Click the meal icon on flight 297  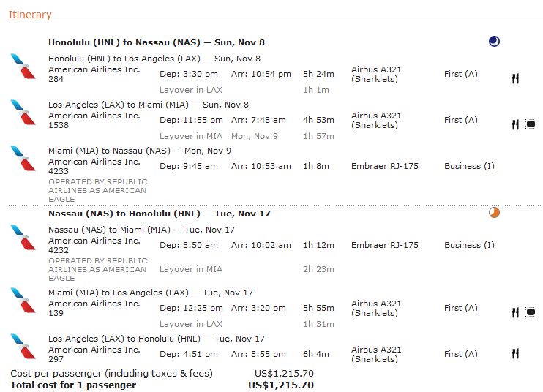coord(515,353)
